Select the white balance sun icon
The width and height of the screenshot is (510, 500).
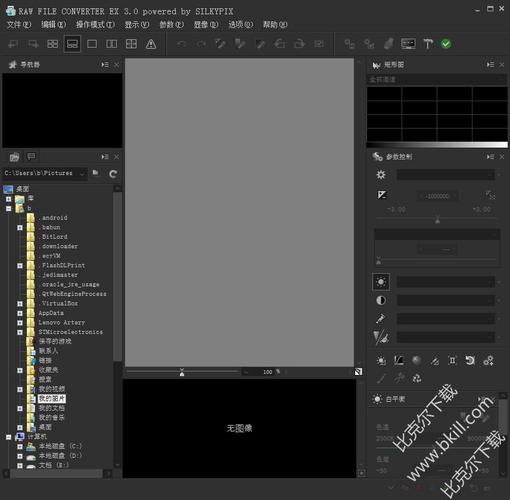381,282
